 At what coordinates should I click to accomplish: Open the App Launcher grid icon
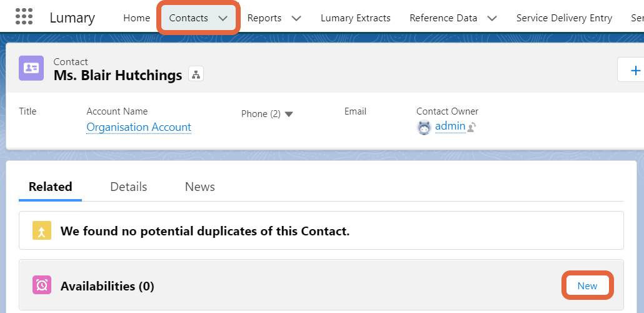coord(24,16)
